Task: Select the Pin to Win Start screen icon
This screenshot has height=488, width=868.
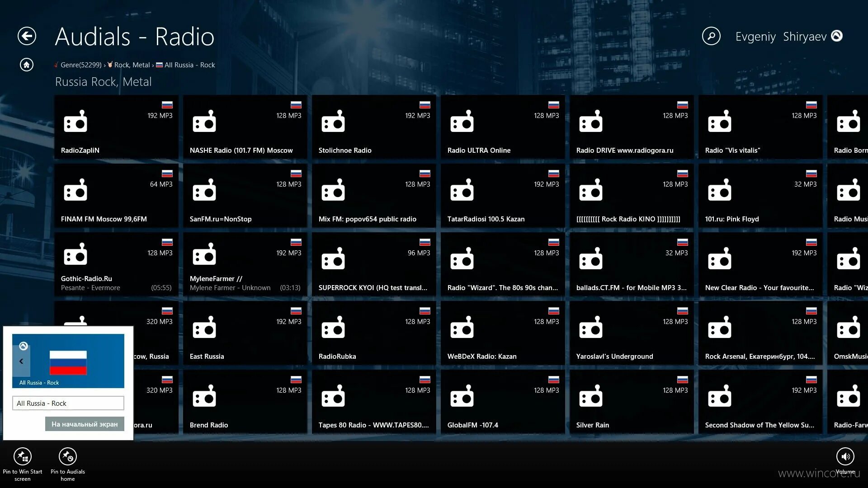Action: [x=23, y=456]
